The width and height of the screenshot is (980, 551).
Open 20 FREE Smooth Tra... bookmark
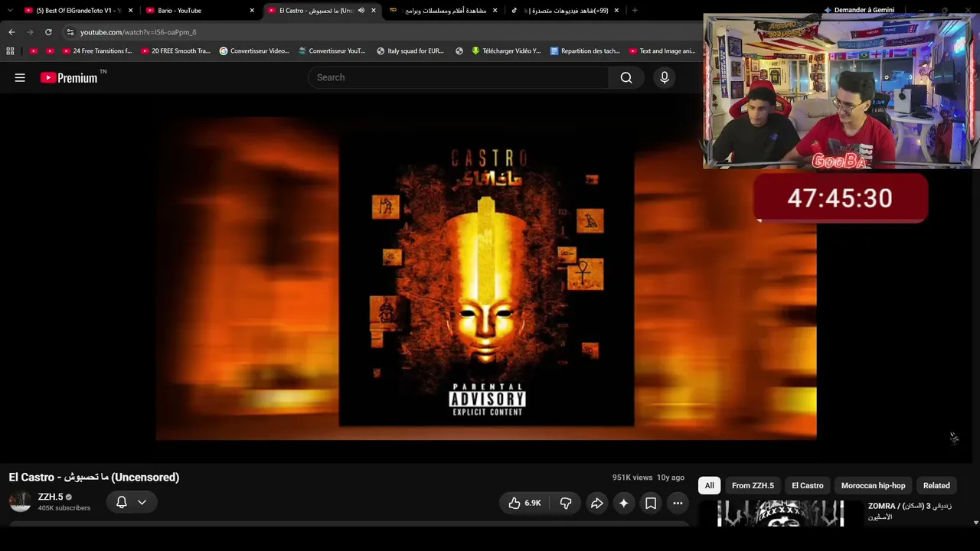176,51
